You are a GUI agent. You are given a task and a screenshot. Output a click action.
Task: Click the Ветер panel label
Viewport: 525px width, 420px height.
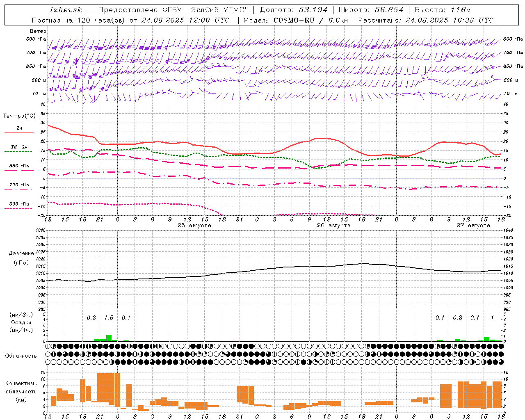38,31
